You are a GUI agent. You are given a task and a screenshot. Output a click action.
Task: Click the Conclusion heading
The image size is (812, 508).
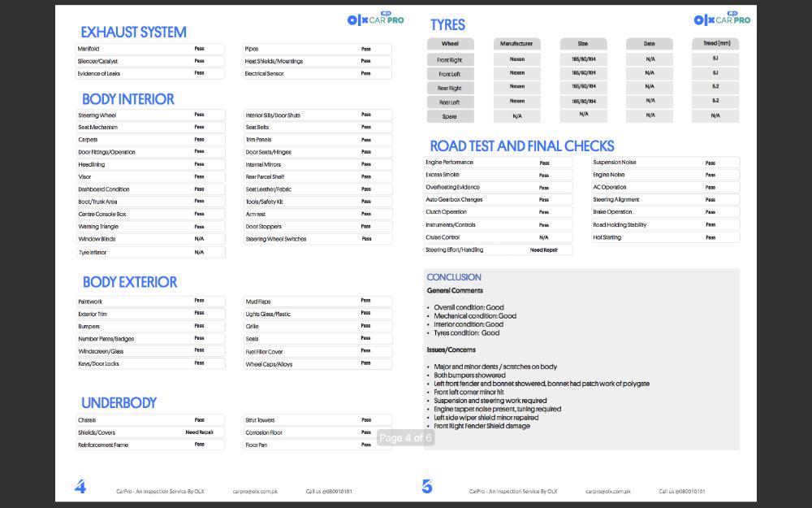[454, 277]
